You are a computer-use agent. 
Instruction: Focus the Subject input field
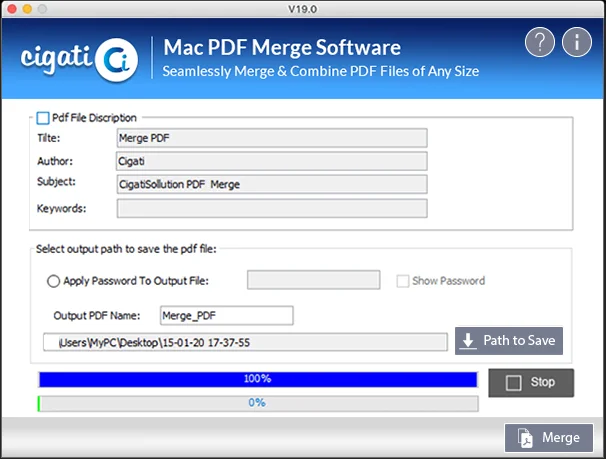[272, 184]
